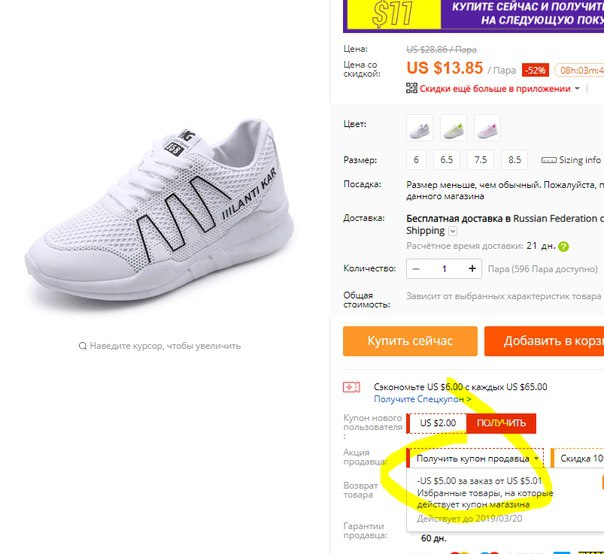Screen dimensions: 604x554
Task: Click the ruler icon beside Sizing info
Action: coord(549,160)
